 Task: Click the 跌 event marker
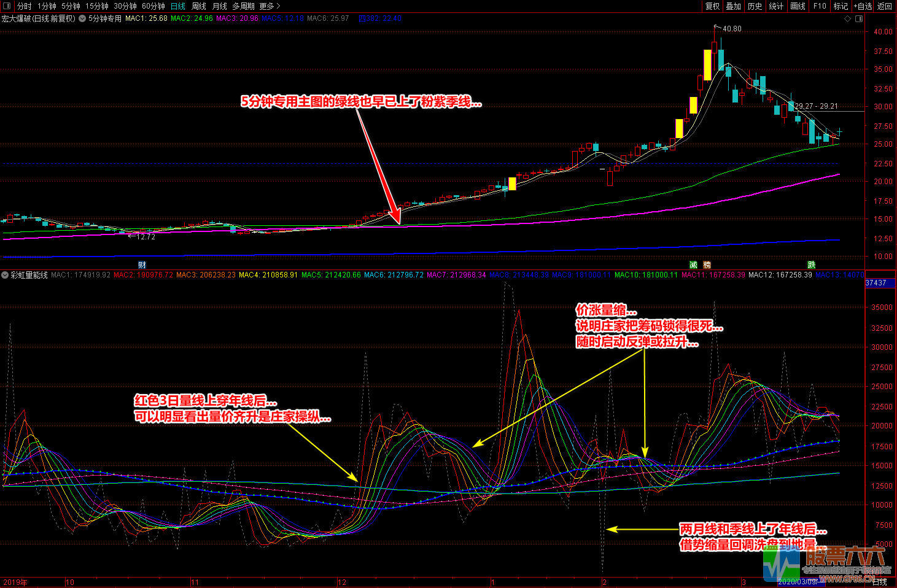(811, 265)
